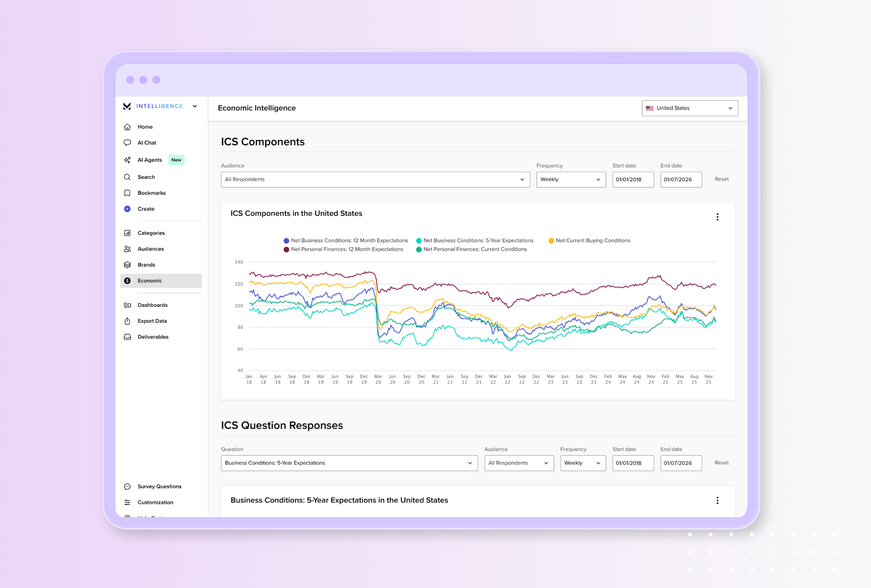
Task: Open the Question dropdown for Business Conditions
Action: [349, 463]
